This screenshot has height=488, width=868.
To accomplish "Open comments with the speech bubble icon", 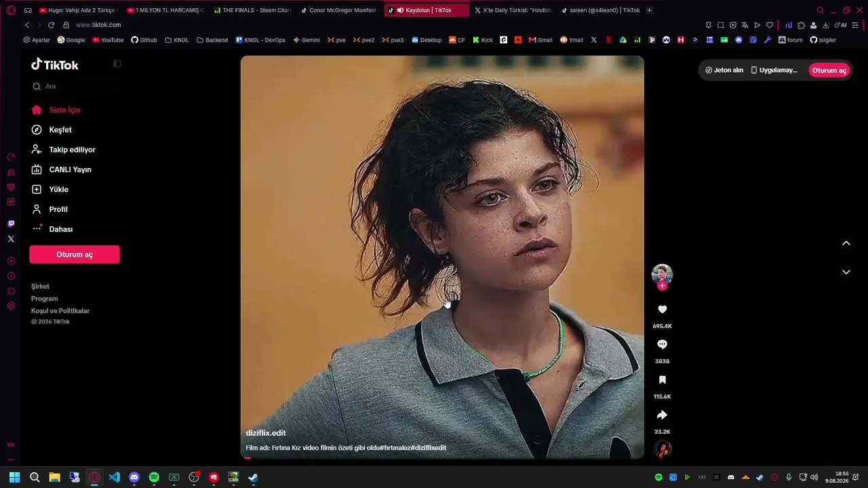I will pos(663,344).
